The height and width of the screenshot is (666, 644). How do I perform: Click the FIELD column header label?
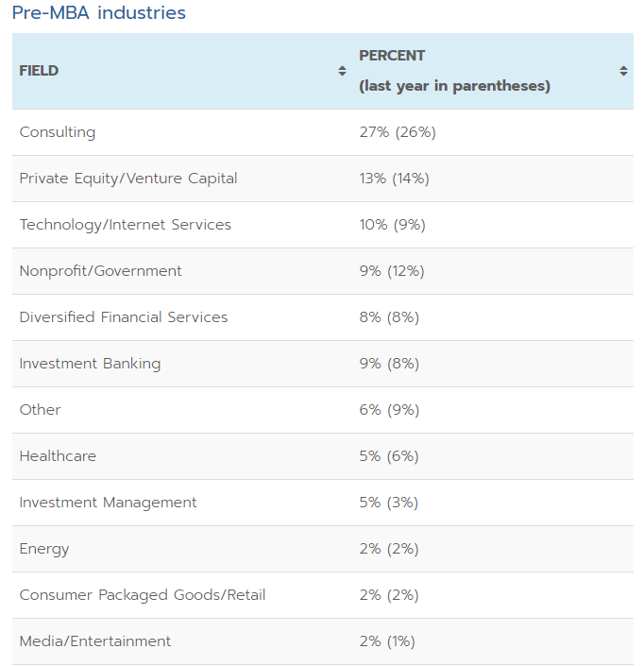tap(39, 71)
